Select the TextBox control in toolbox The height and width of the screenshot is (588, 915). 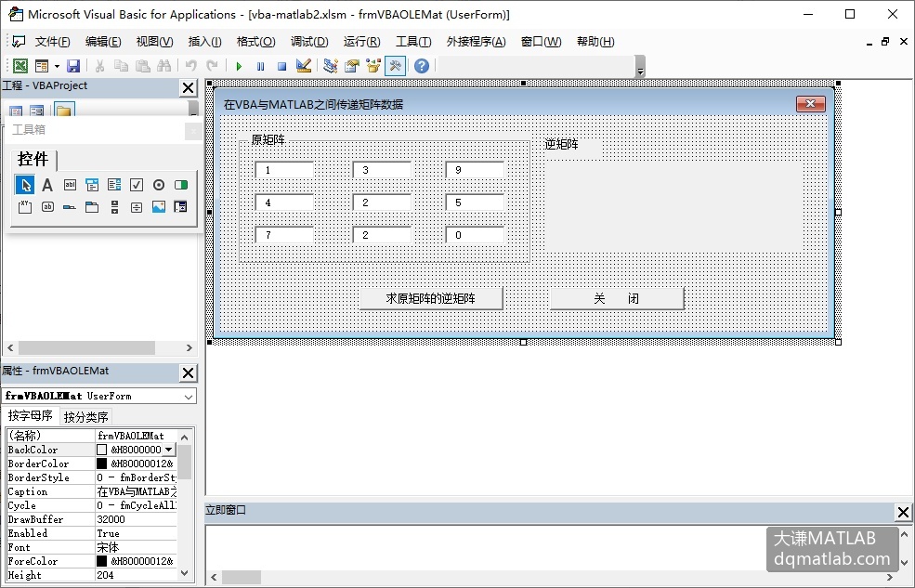[70, 185]
